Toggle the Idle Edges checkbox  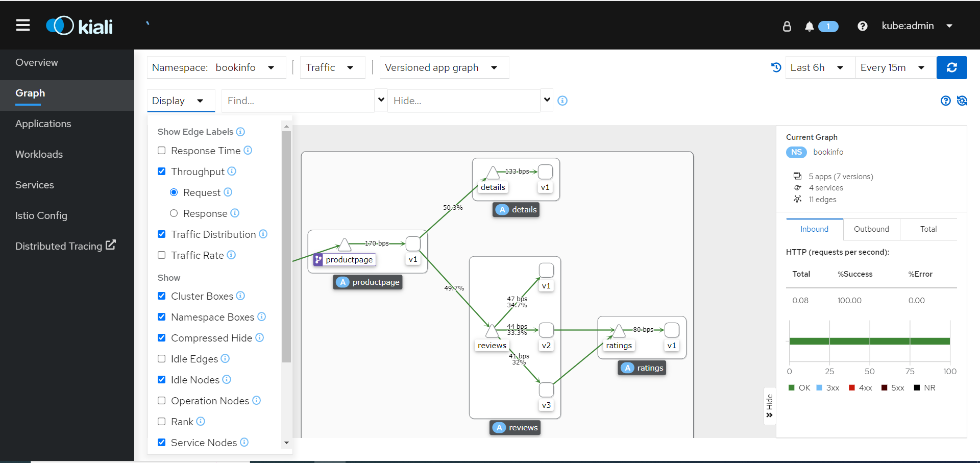162,359
